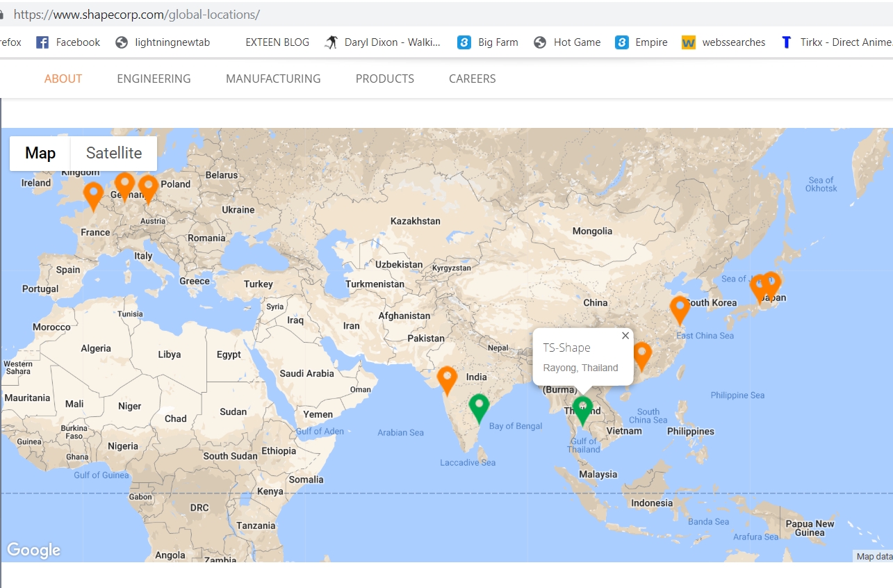
Task: Click the orange map marker over France
Action: click(92, 195)
